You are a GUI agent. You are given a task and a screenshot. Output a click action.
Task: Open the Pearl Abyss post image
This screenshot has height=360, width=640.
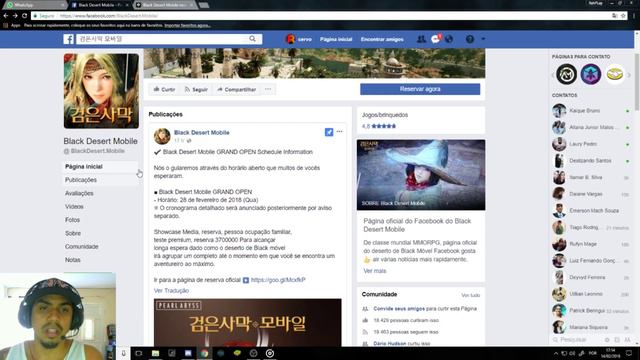tap(248, 322)
